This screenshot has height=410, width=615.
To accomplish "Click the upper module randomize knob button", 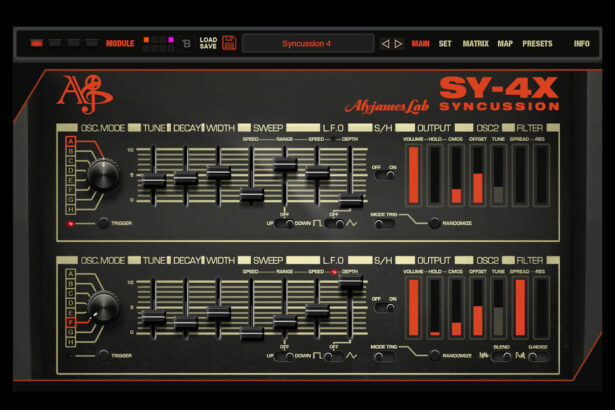I will 434,223.
